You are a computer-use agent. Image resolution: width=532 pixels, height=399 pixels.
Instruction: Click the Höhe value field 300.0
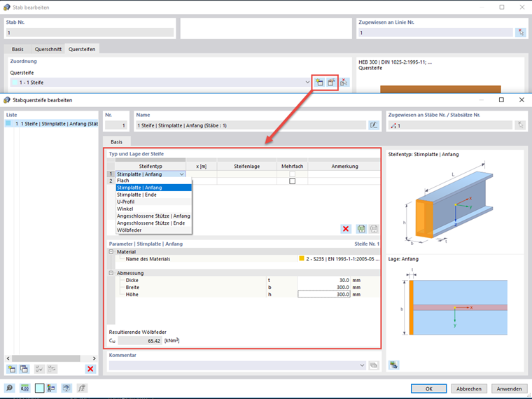pyautogui.click(x=323, y=295)
